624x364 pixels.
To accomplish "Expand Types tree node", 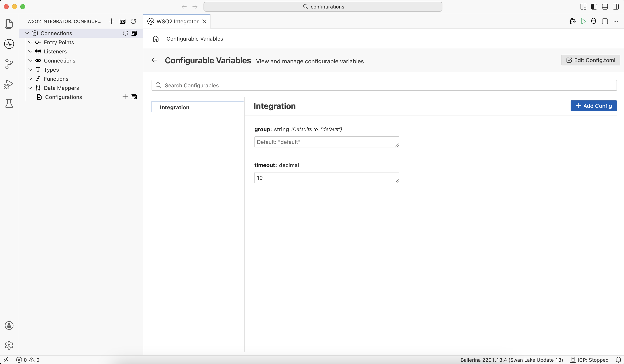I will pyautogui.click(x=30, y=70).
